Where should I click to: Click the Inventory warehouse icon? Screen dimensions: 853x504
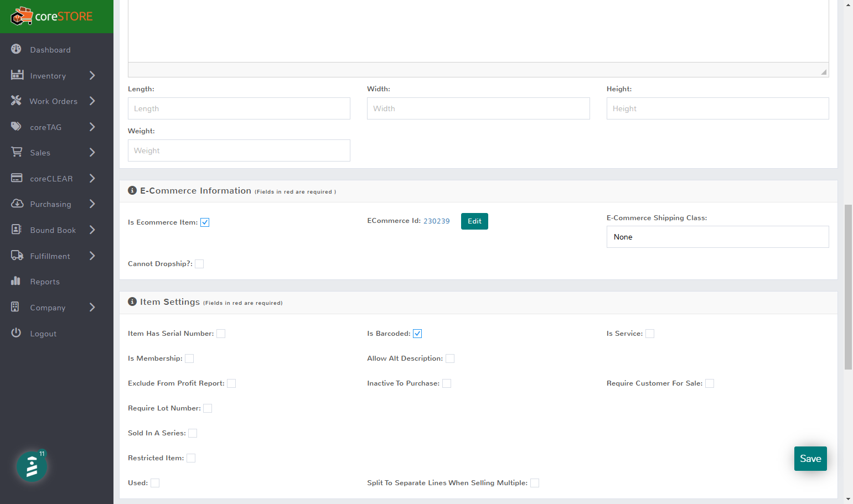tap(17, 75)
